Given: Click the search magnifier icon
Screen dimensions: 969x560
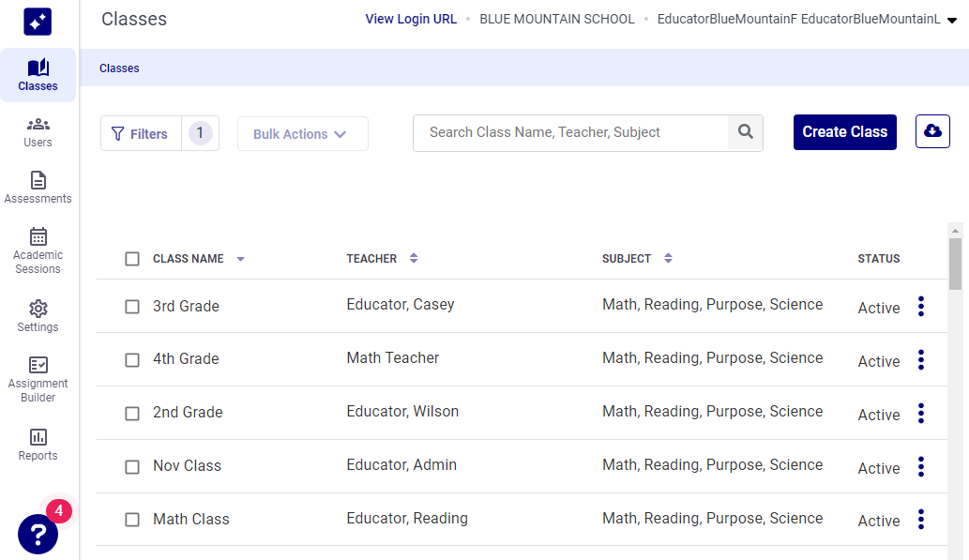Looking at the screenshot, I should pos(746,132).
